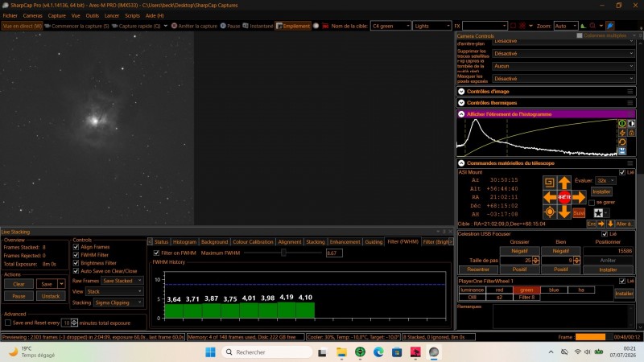Screen dimensions: 644x362
Task: Click the blue focus tool toolbar icon
Action: [x=610, y=26]
